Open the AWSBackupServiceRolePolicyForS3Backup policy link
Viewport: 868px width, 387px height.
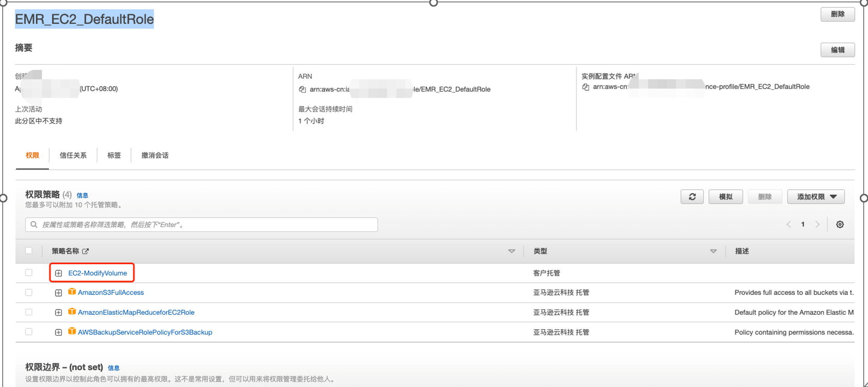pyautogui.click(x=145, y=332)
